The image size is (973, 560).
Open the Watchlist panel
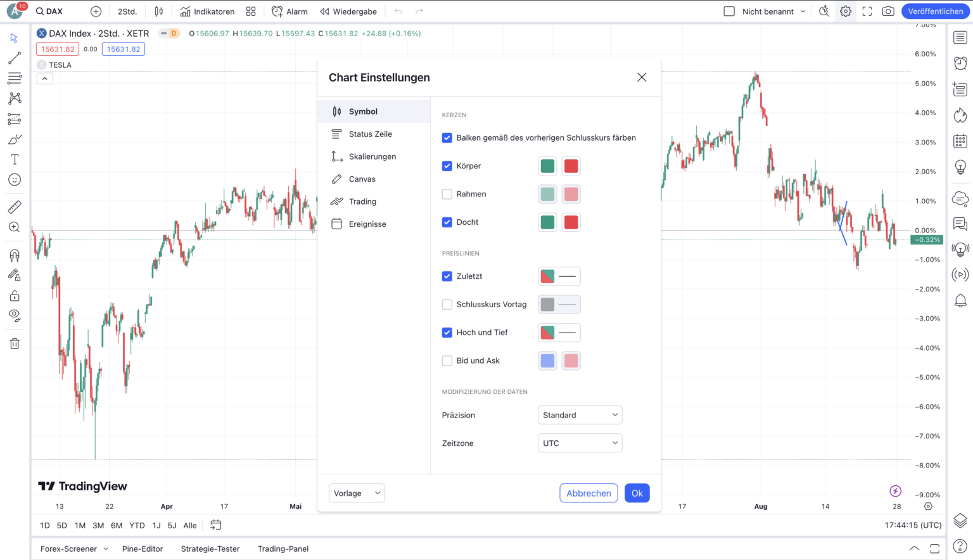pyautogui.click(x=960, y=37)
